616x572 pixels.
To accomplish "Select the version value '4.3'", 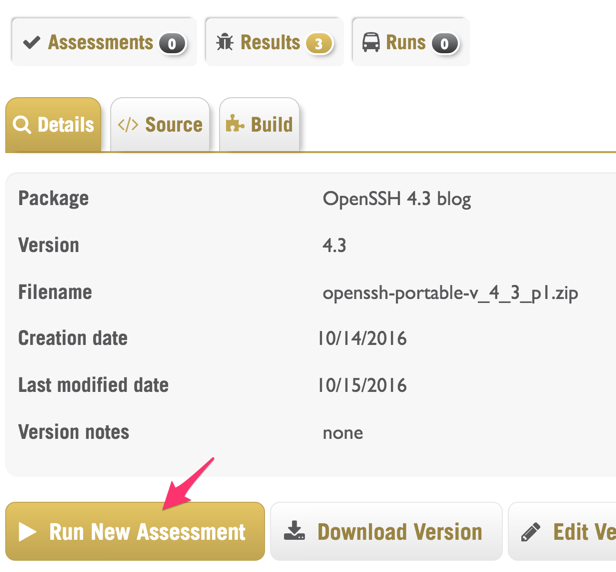I will click(334, 246).
